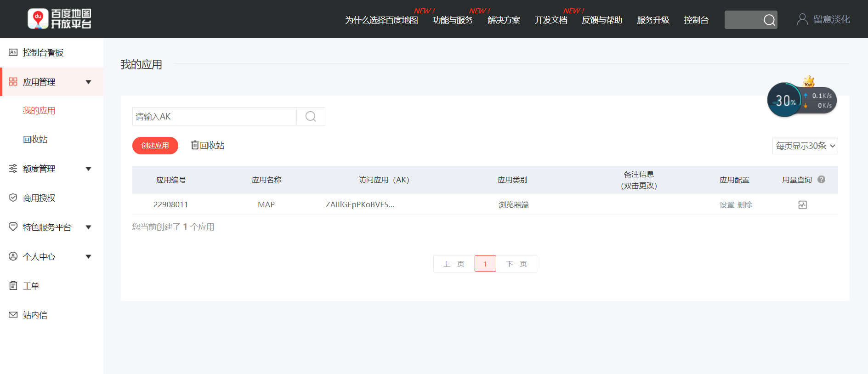The height and width of the screenshot is (374, 868).
Task: Open 控制台看板 in the sidebar
Action: click(x=43, y=52)
